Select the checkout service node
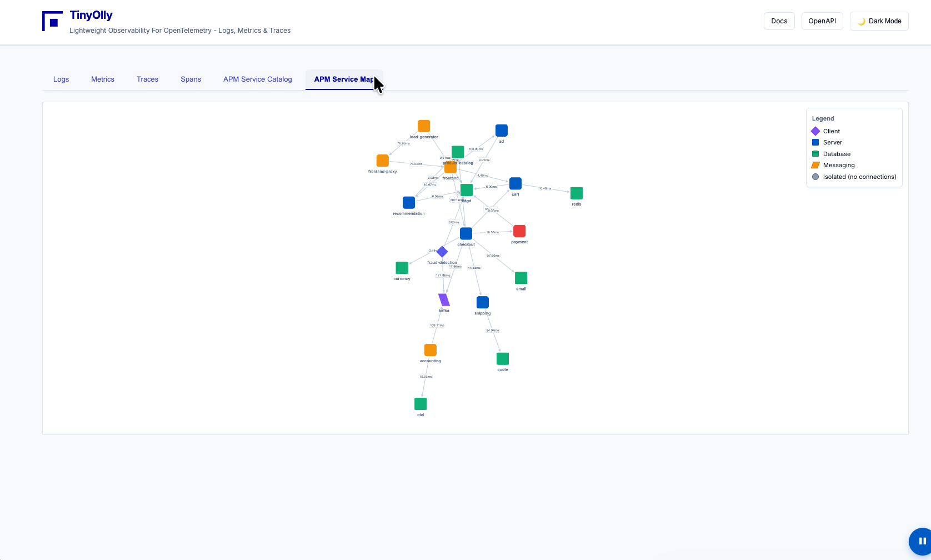 click(466, 234)
